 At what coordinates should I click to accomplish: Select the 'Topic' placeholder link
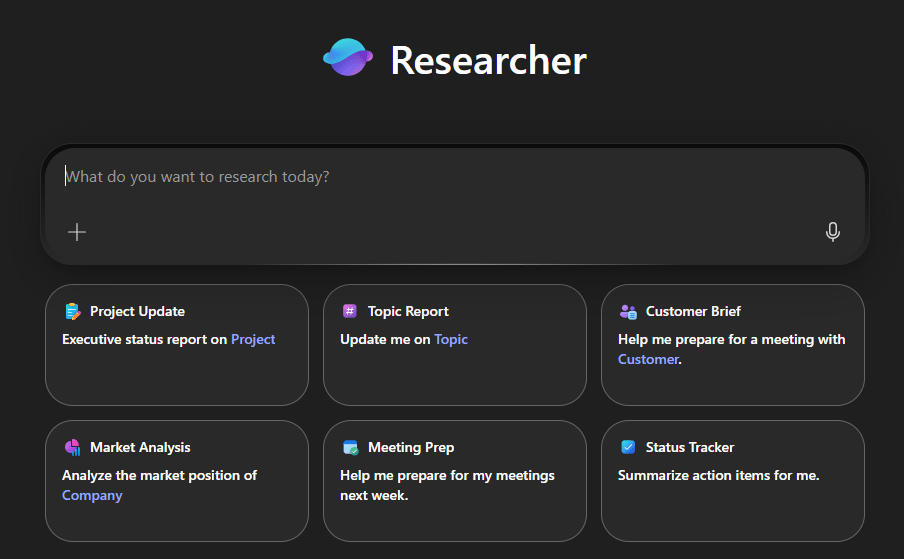[x=451, y=339]
